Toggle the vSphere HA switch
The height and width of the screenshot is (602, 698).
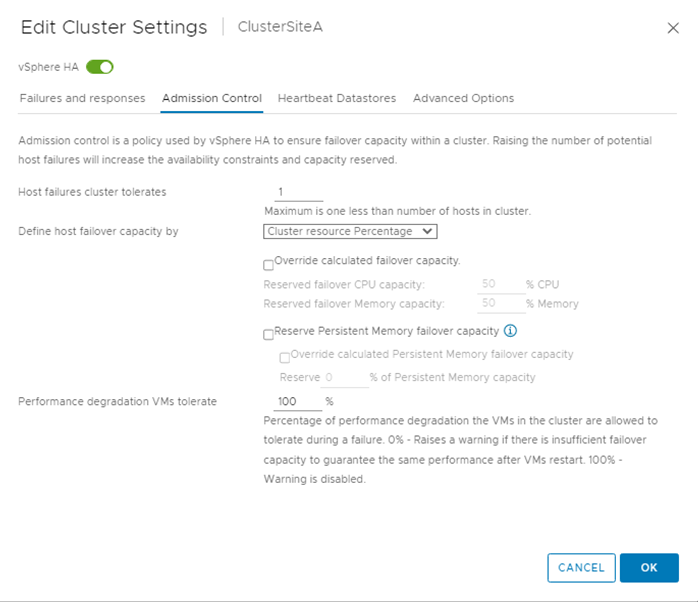(100, 67)
